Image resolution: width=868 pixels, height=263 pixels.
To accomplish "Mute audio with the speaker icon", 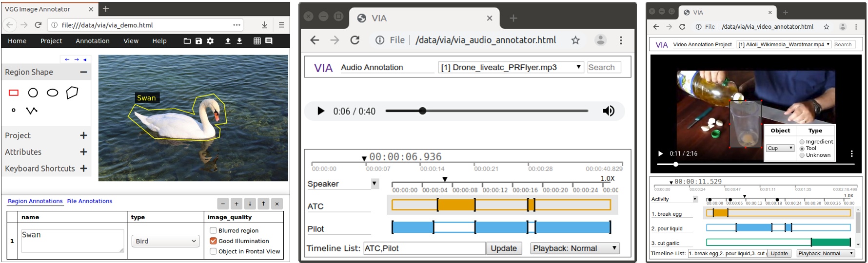I will coord(608,111).
